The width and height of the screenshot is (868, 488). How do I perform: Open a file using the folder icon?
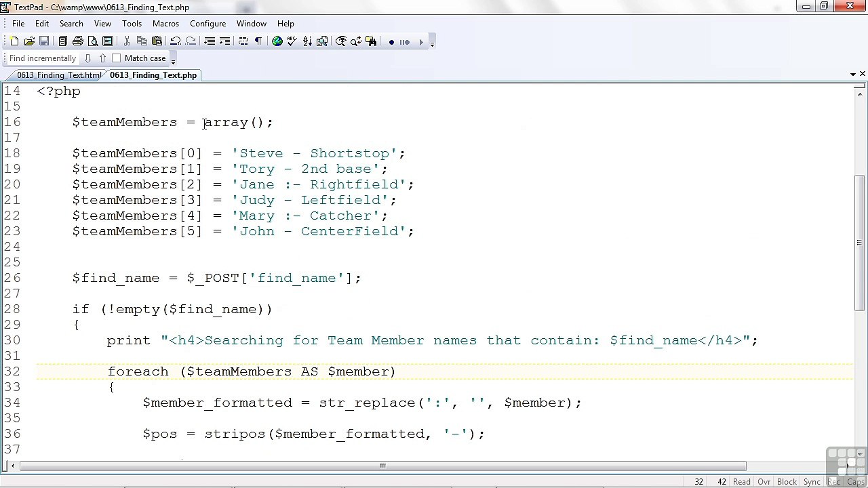pos(29,41)
